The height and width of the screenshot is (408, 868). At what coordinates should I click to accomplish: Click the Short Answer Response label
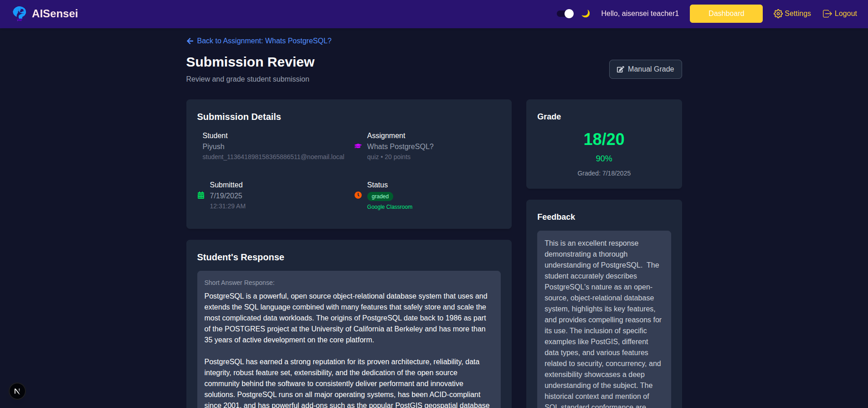(x=239, y=283)
